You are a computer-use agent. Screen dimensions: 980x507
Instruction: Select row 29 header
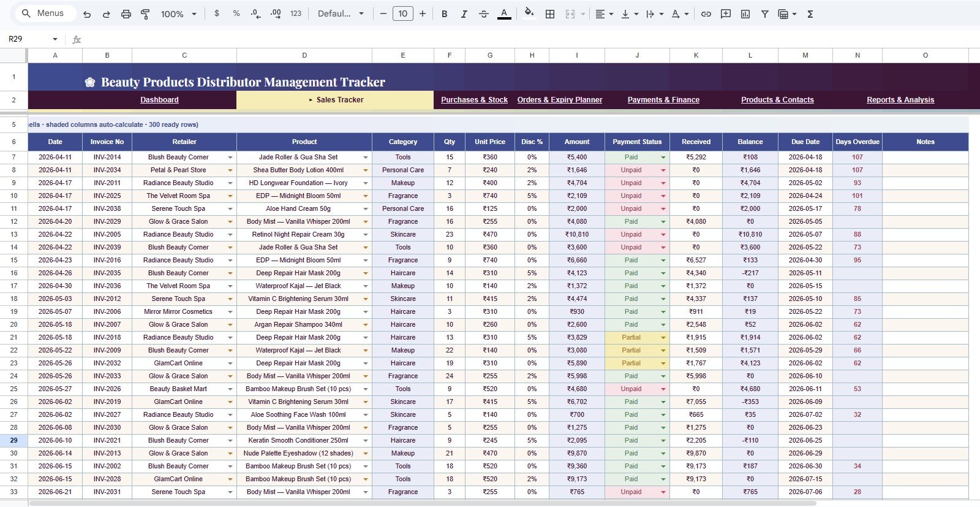tap(13, 441)
